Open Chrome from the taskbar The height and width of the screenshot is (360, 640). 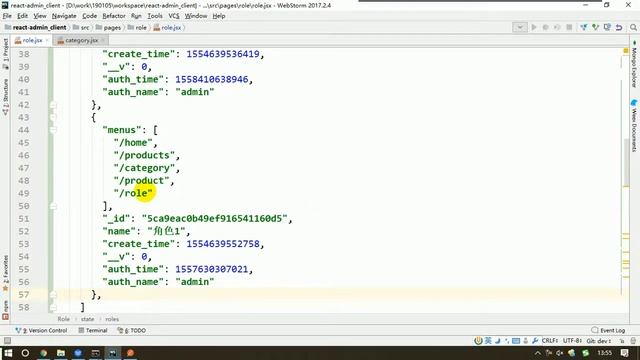click(43, 353)
